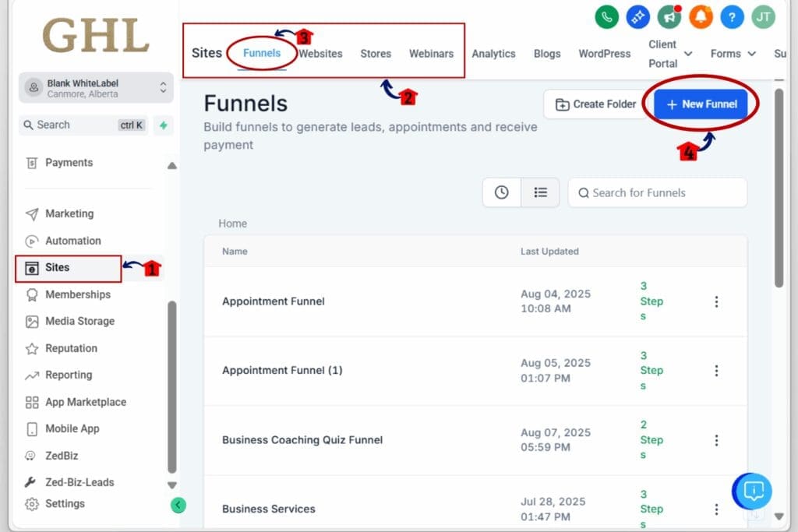Open three-dot menu for Appointment Funnel
The width and height of the screenshot is (798, 532).
pos(716,301)
